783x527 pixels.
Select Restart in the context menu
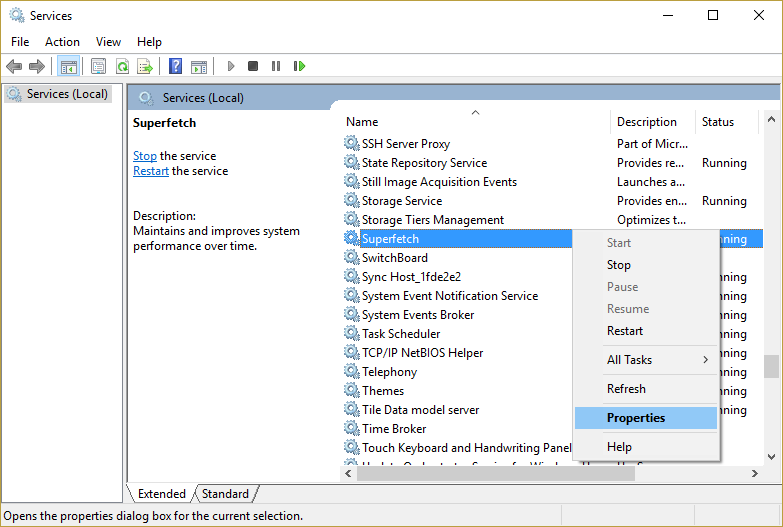click(625, 331)
